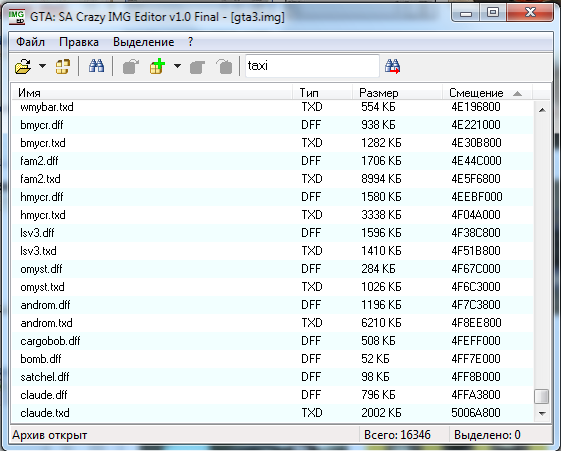Expand the open archive dropdown arrow
Image resolution: width=561 pixels, height=451 pixels.
coord(42,66)
